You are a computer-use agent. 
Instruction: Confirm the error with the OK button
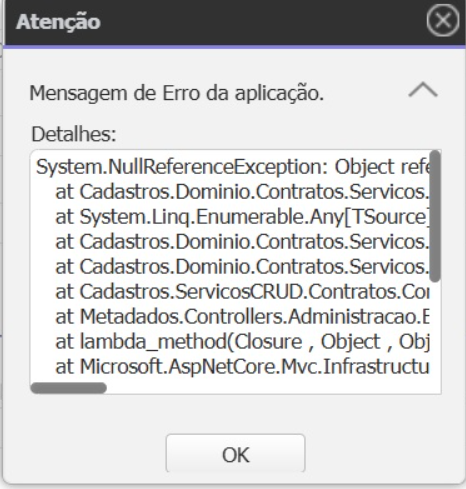[x=235, y=454]
